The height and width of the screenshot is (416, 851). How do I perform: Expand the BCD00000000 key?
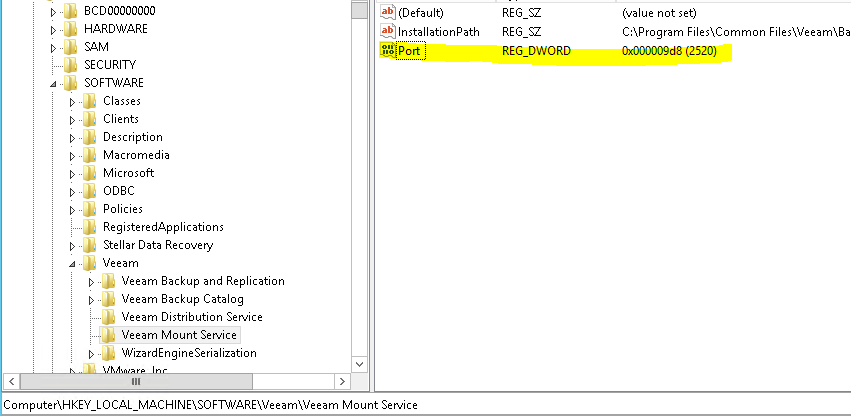coord(53,12)
